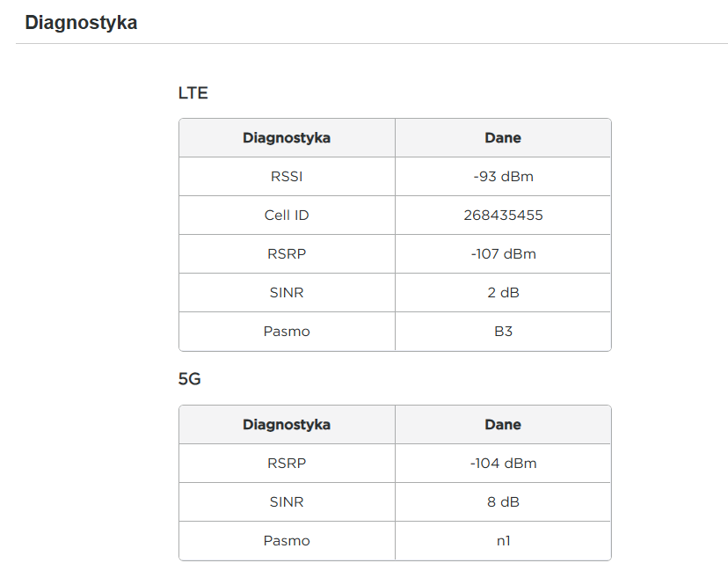Click the Diagnostyka page heading

(81, 23)
